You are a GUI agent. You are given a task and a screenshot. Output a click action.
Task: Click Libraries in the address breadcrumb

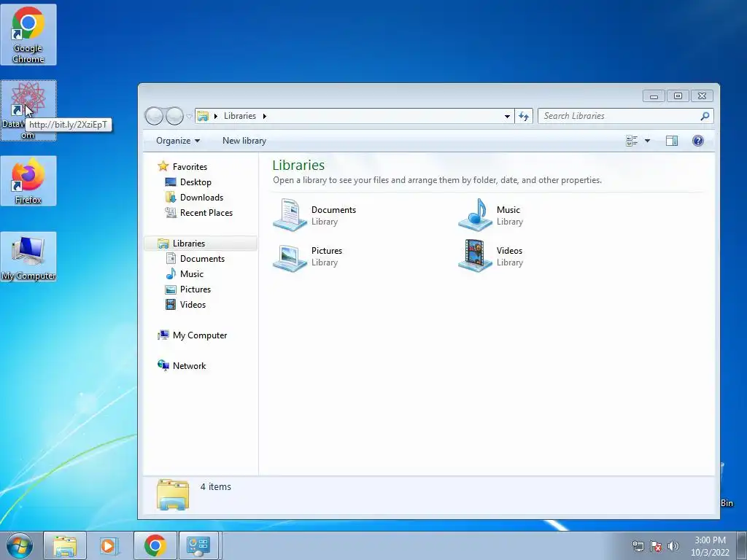tap(239, 116)
